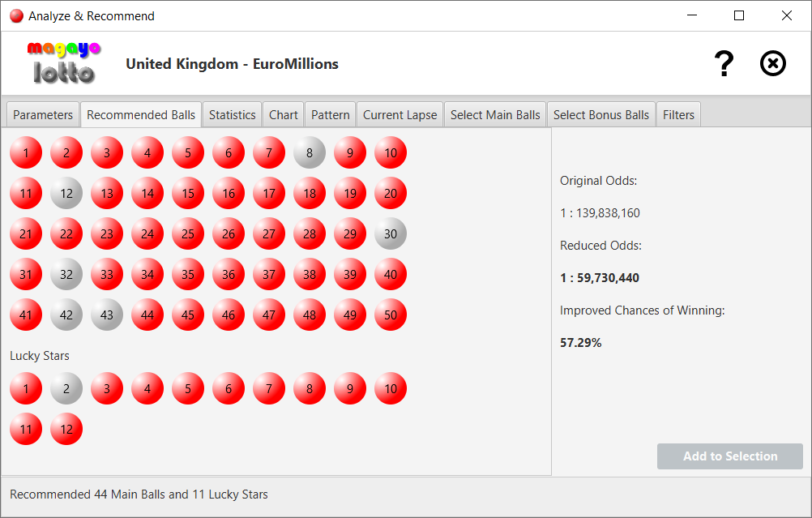Enable Lucky Star ball 2
812x518 pixels.
(x=66, y=388)
